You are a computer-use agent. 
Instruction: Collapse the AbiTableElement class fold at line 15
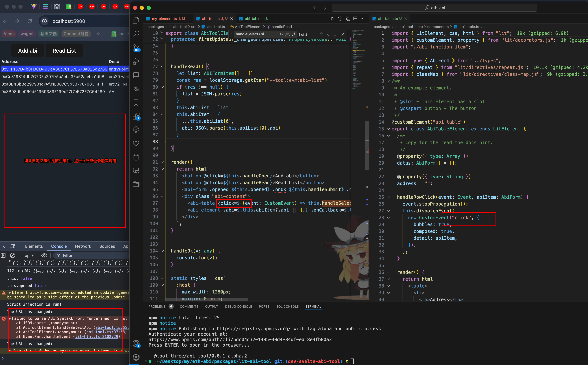(388, 129)
